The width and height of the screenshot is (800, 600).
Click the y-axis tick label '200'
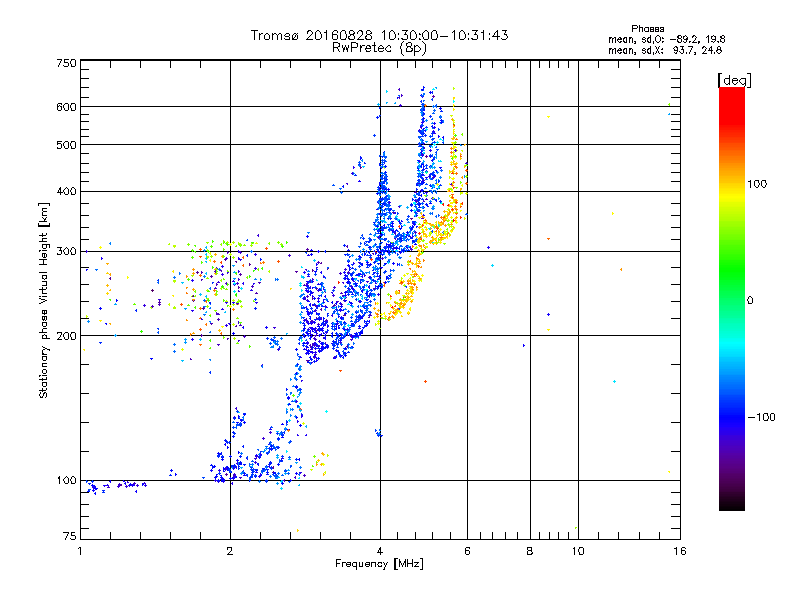(x=66, y=336)
